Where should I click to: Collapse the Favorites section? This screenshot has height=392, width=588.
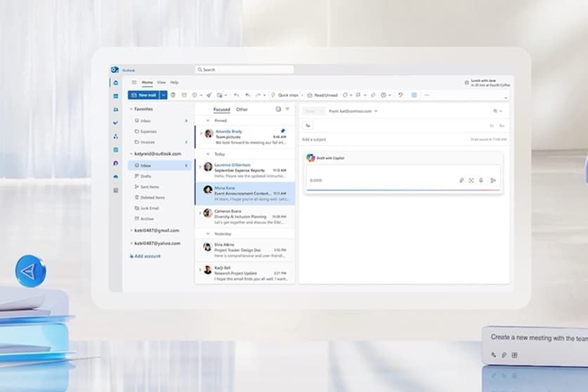131,109
